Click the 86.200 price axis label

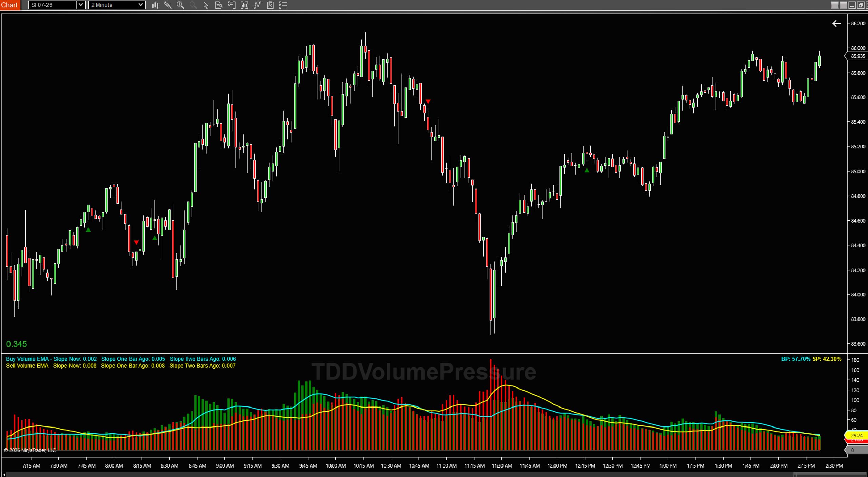point(858,23)
